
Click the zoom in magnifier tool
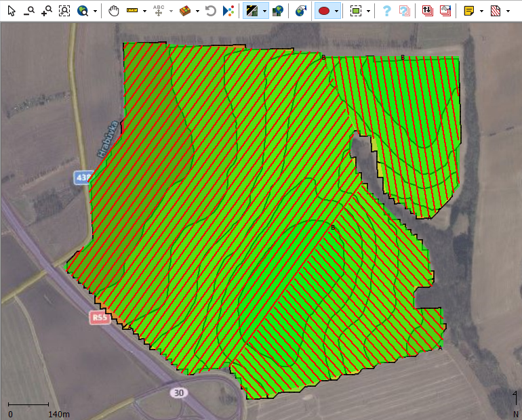(47, 11)
